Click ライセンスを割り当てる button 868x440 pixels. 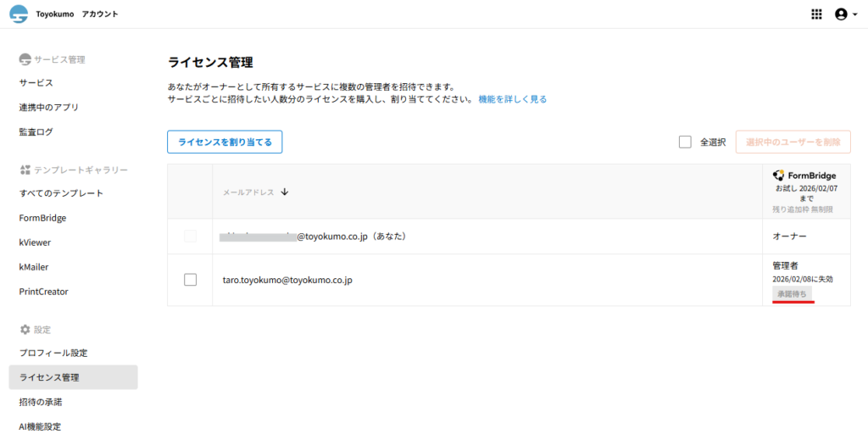(x=225, y=142)
